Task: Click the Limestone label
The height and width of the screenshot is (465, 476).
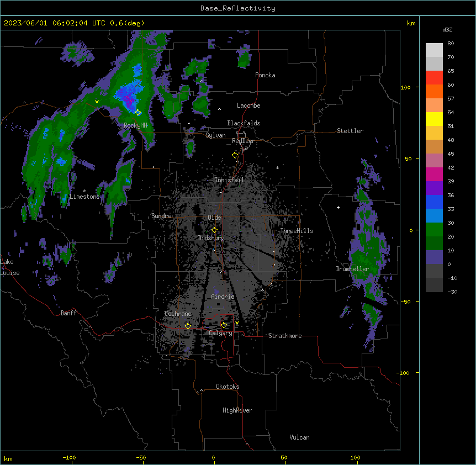Action: [84, 197]
